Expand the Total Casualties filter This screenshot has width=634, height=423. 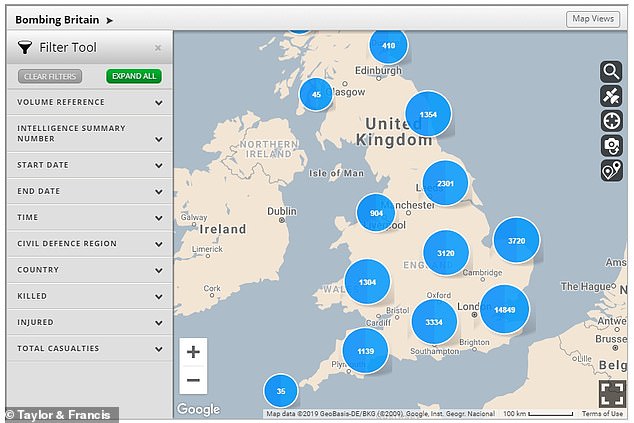pos(158,348)
